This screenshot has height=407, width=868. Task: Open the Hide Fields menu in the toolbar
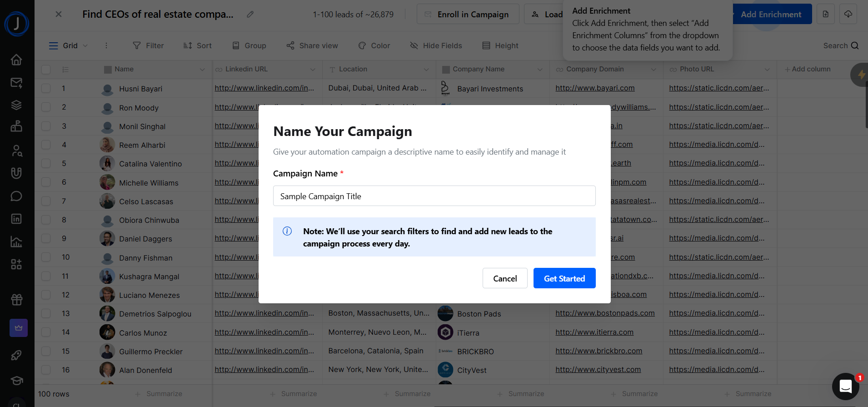(435, 45)
